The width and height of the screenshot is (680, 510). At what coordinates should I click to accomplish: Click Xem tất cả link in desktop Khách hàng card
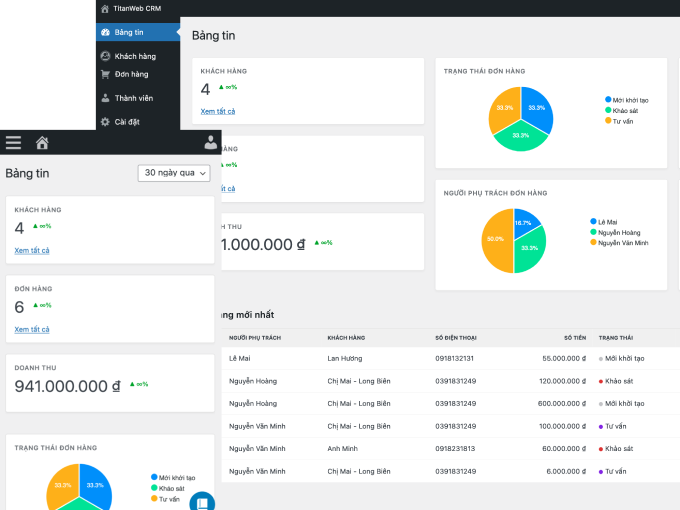point(218,111)
